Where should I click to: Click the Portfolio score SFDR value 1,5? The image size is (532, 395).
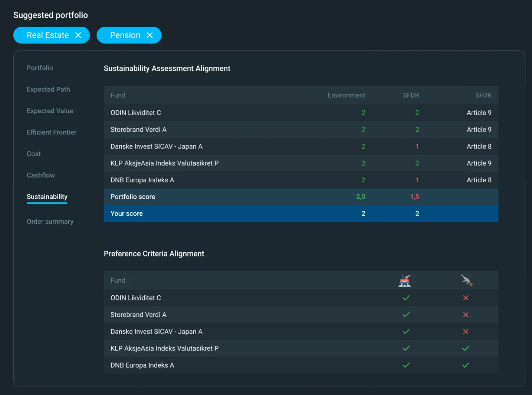(415, 197)
